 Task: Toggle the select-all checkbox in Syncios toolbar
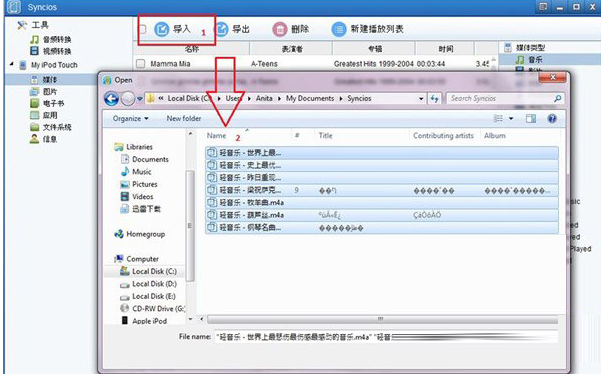coord(143,29)
